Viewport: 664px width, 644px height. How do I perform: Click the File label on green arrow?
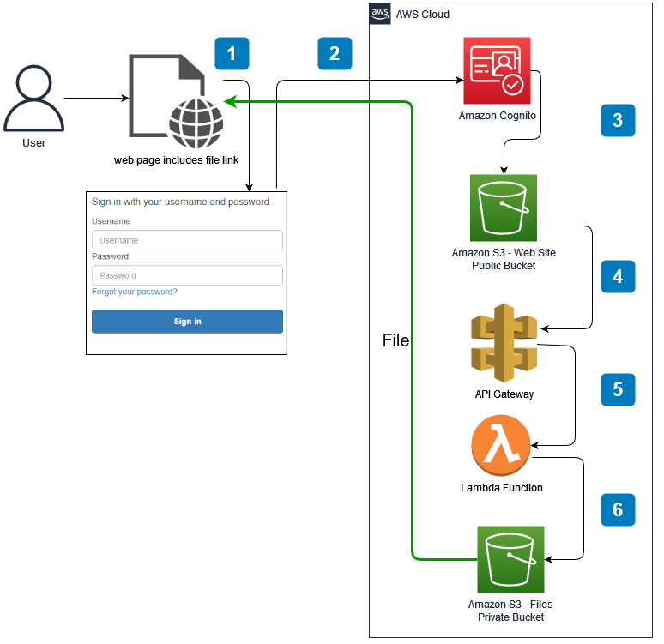395,341
